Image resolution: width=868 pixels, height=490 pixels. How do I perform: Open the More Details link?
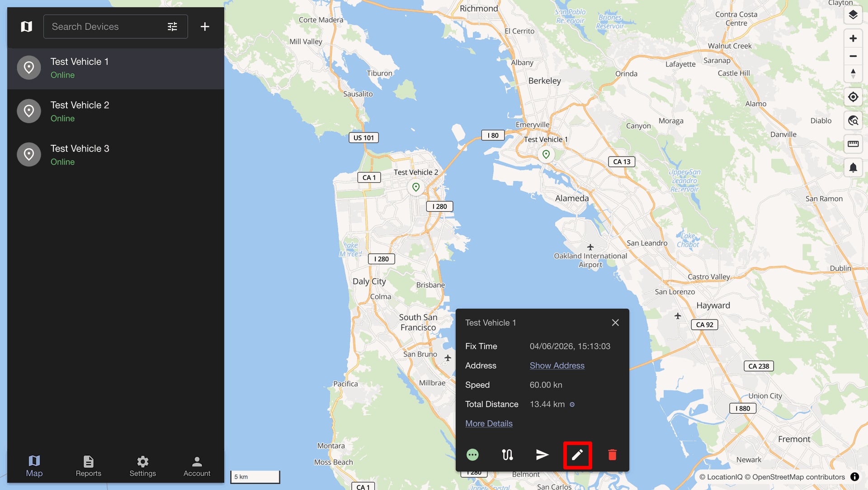(x=489, y=423)
